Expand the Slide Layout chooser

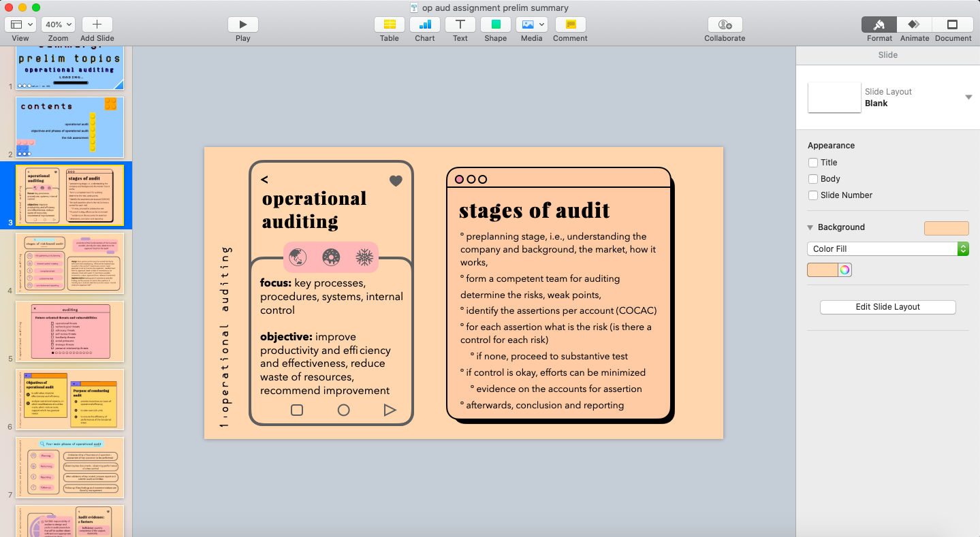[968, 97]
